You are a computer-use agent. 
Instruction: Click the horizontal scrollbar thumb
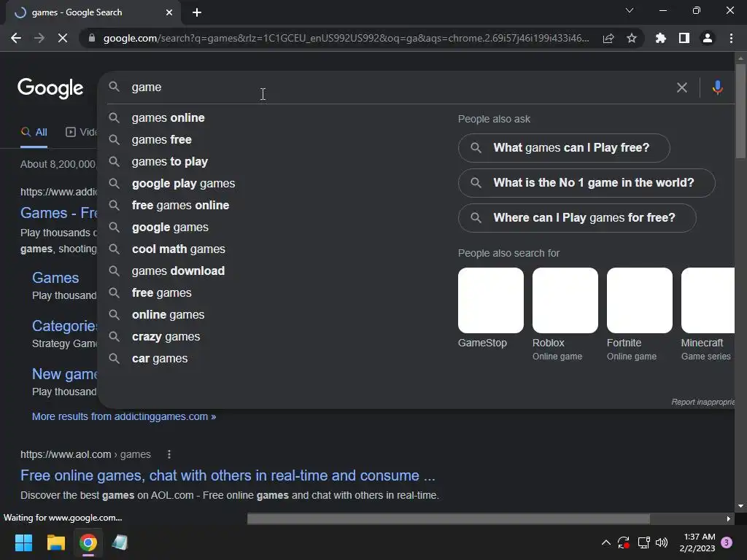(449, 518)
